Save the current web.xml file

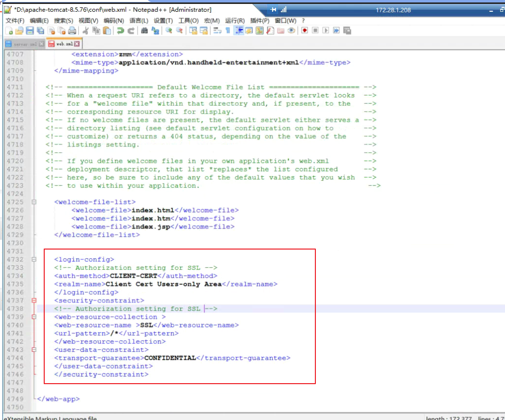tap(30, 30)
